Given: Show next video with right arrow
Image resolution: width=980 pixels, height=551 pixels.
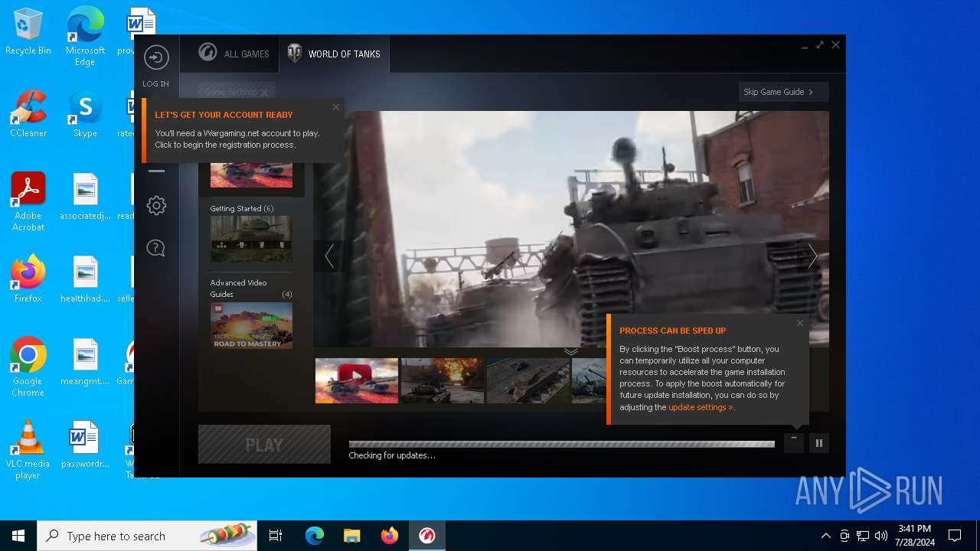Looking at the screenshot, I should 813,256.
